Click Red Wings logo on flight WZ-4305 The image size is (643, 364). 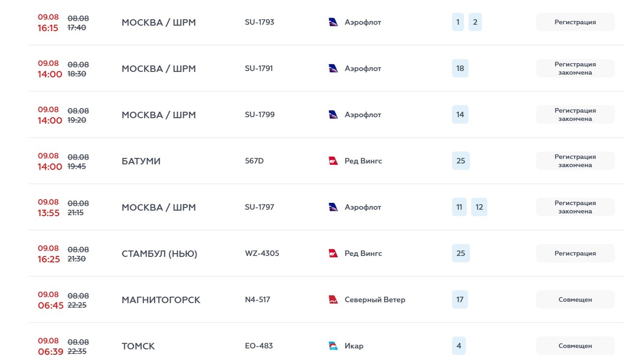point(333,253)
